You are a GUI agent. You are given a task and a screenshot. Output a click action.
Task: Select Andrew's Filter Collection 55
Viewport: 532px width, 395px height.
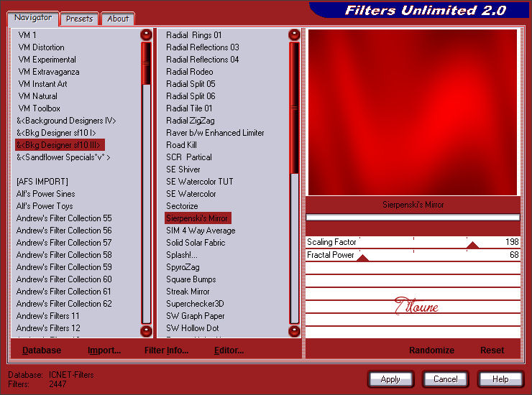point(64,218)
